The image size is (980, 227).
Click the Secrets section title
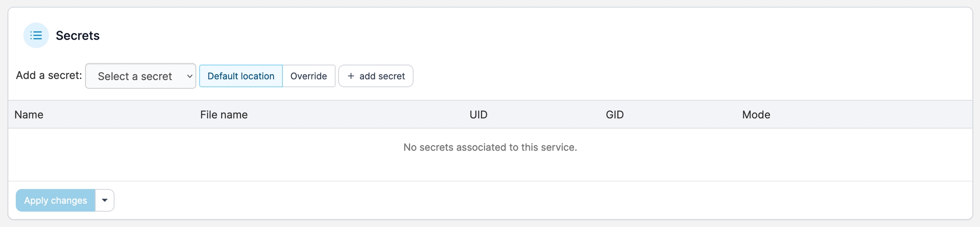[77, 36]
